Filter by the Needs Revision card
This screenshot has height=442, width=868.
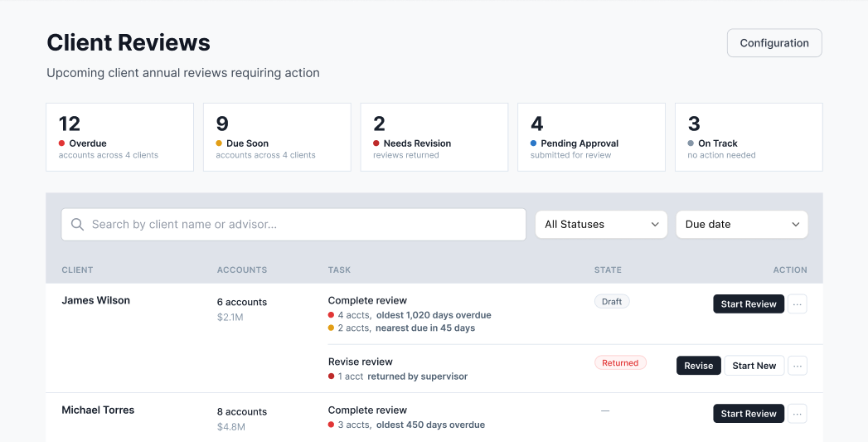[x=434, y=137]
